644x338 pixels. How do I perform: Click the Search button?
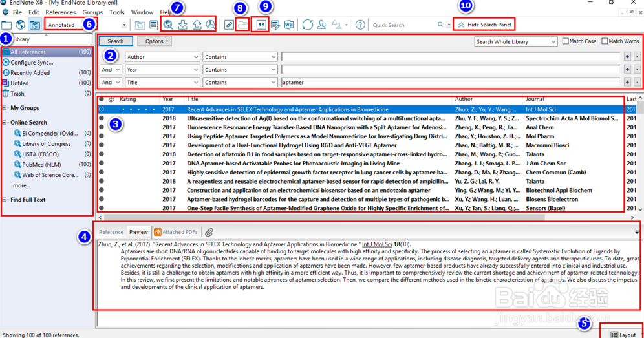click(116, 41)
